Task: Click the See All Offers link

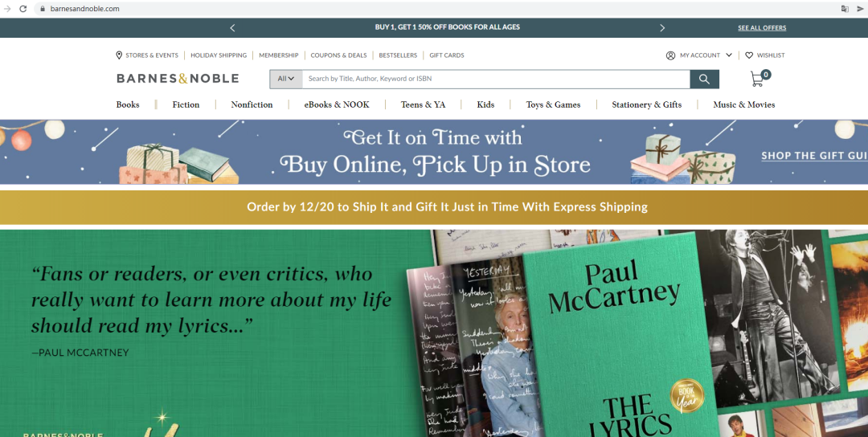Action: [762, 27]
